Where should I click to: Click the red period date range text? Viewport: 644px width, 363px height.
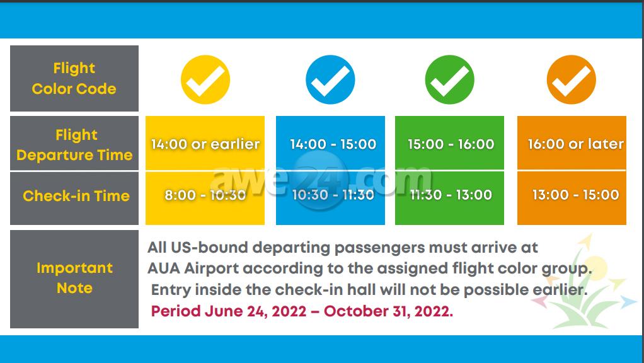[x=302, y=311]
